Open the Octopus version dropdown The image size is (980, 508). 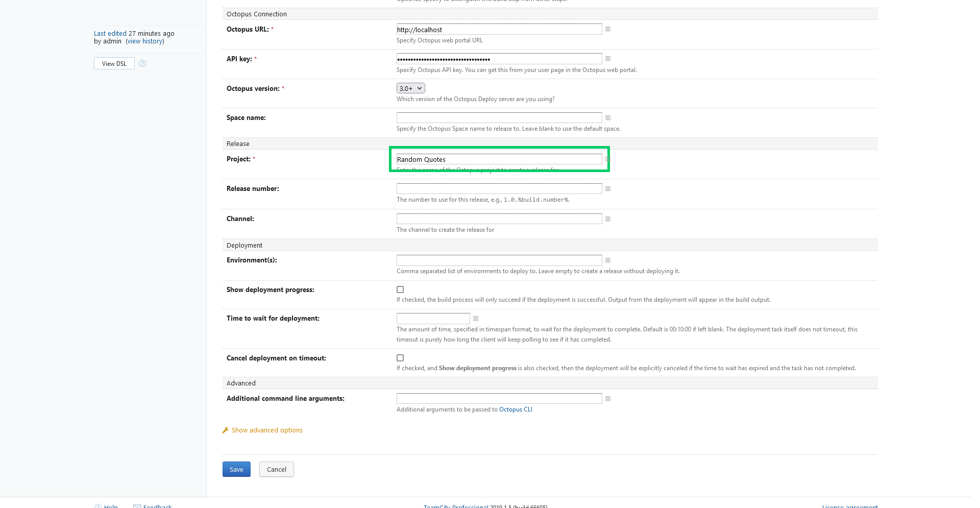(411, 88)
